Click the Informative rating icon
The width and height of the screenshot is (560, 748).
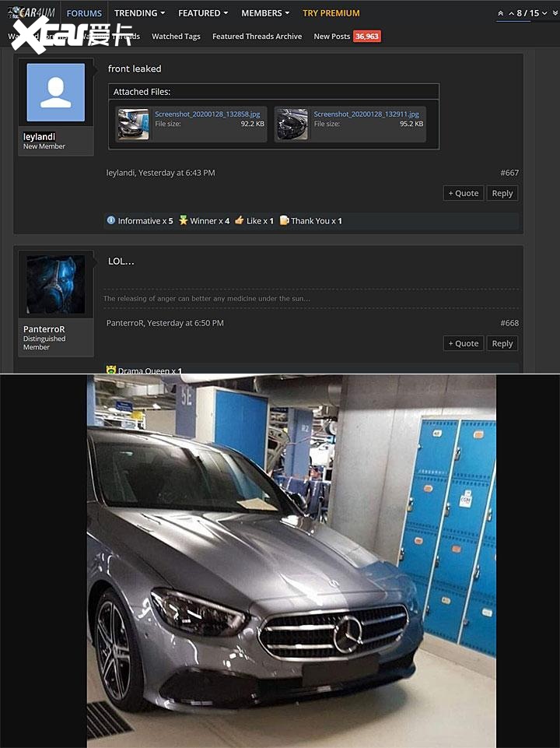coord(111,221)
